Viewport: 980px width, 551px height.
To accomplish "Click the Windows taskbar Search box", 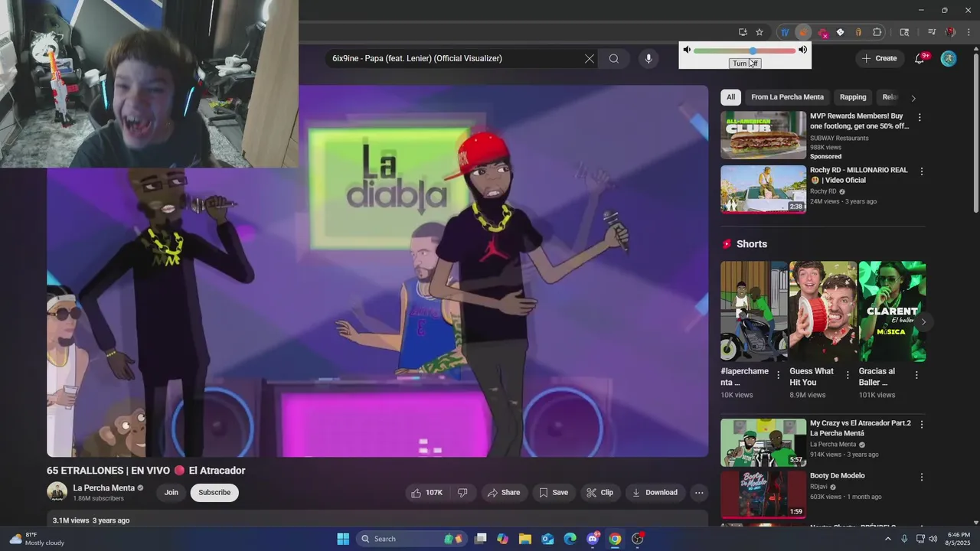I will (x=413, y=539).
